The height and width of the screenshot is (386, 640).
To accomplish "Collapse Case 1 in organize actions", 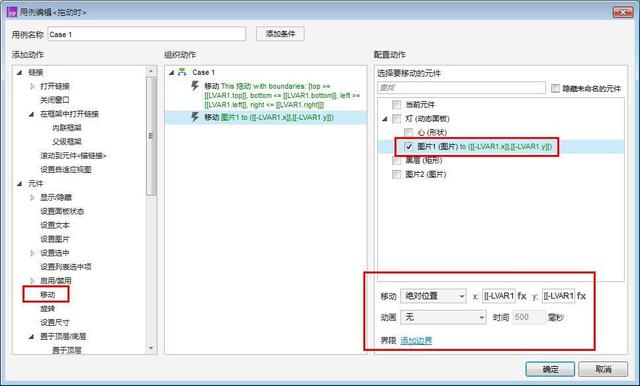I will coord(172,73).
